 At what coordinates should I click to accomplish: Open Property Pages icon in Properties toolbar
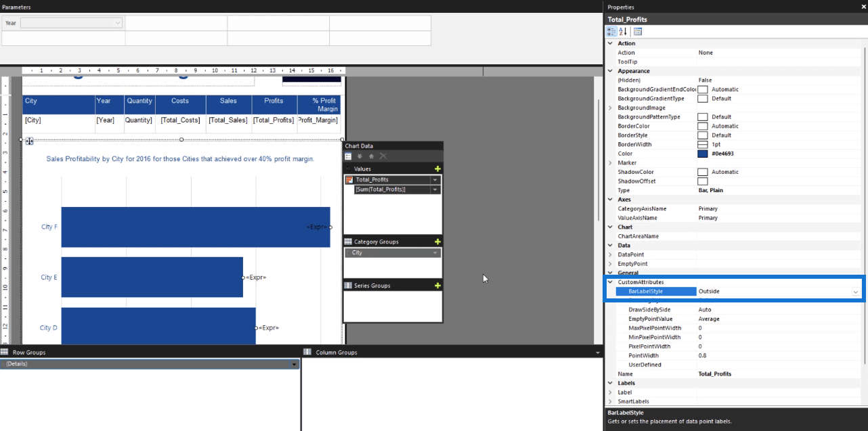pyautogui.click(x=638, y=32)
